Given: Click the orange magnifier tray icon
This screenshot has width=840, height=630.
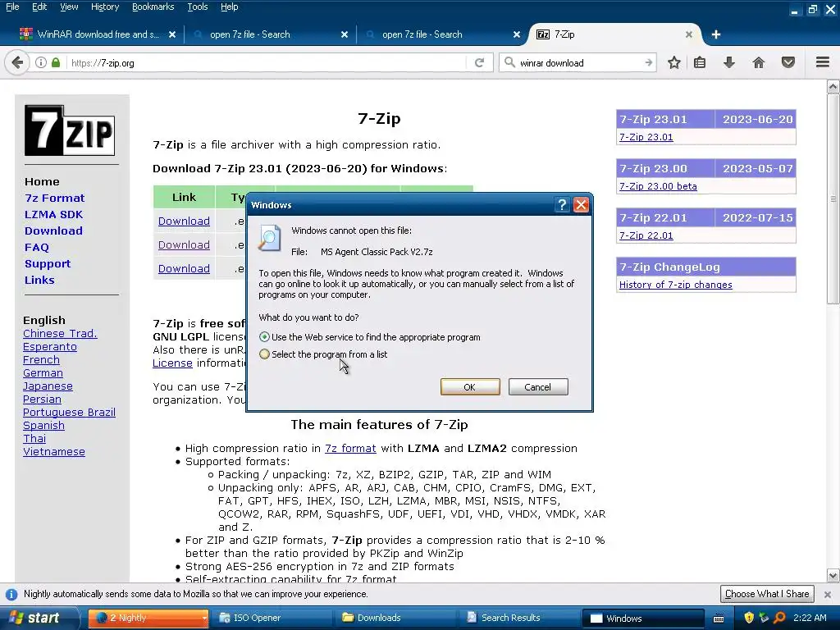Looking at the screenshot, I should tap(779, 618).
